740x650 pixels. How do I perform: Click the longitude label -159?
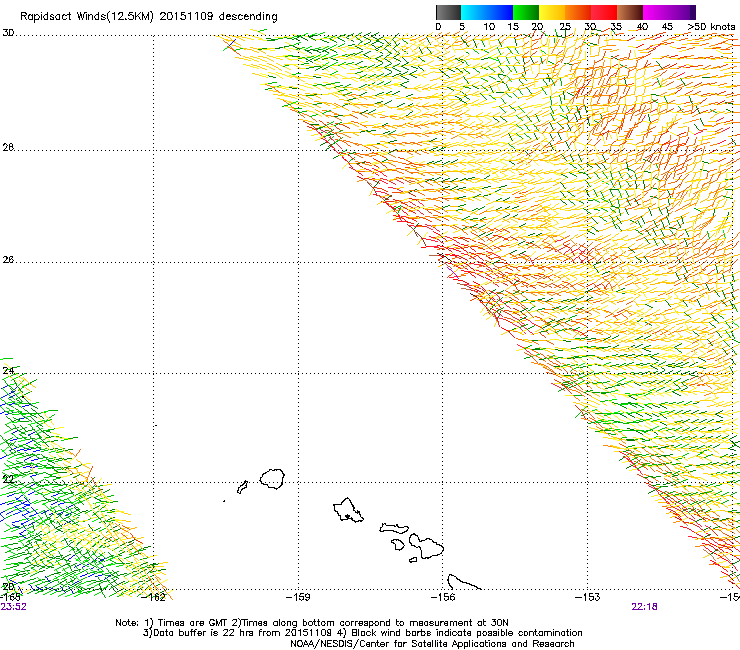298,597
